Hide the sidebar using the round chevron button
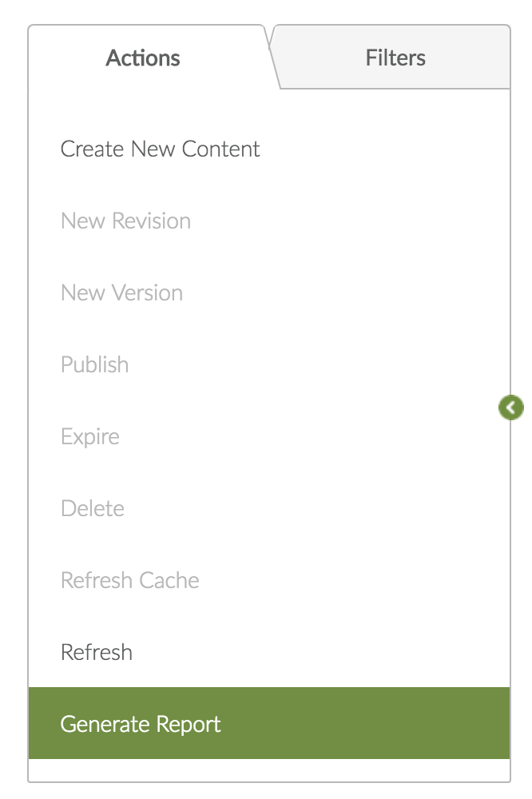 pos(510,408)
